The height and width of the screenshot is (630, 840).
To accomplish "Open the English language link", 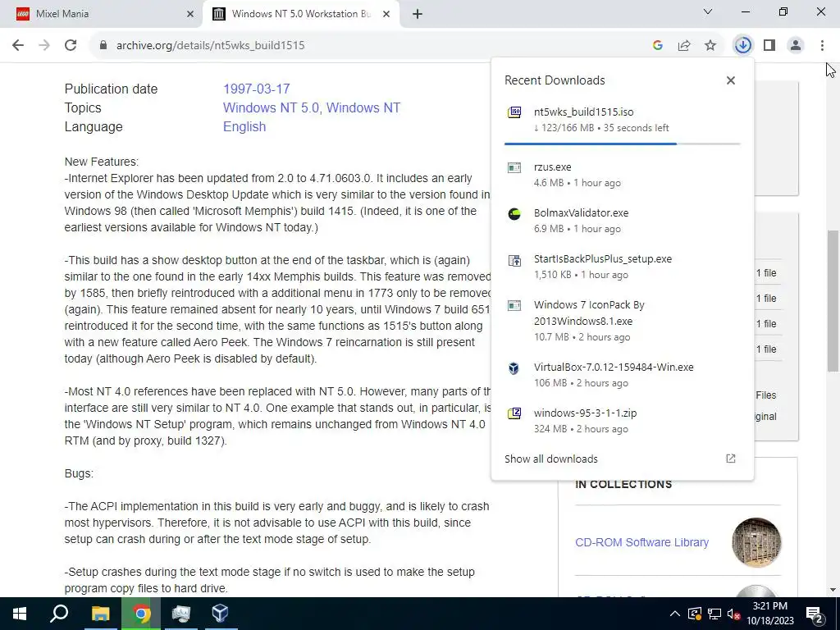I will point(244,127).
